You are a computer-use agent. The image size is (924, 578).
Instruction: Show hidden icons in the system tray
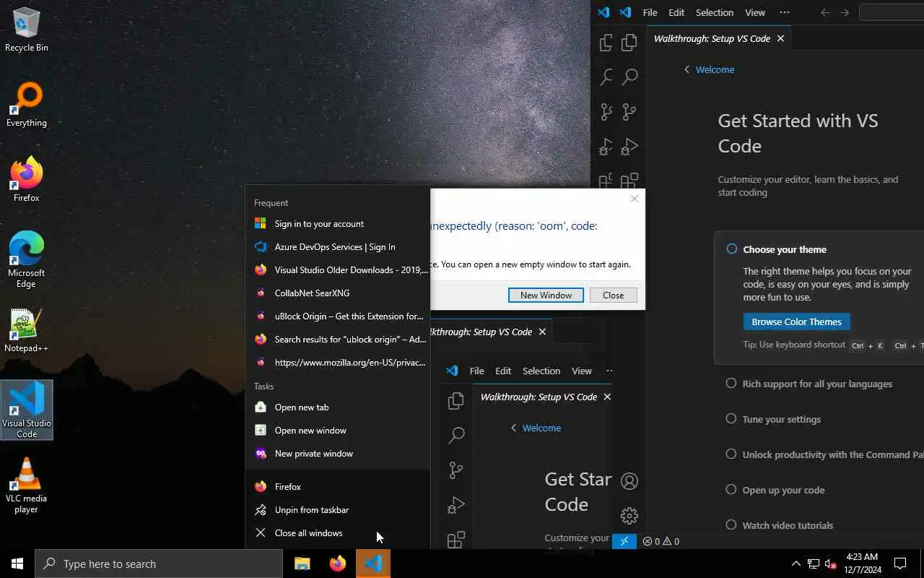tap(796, 564)
